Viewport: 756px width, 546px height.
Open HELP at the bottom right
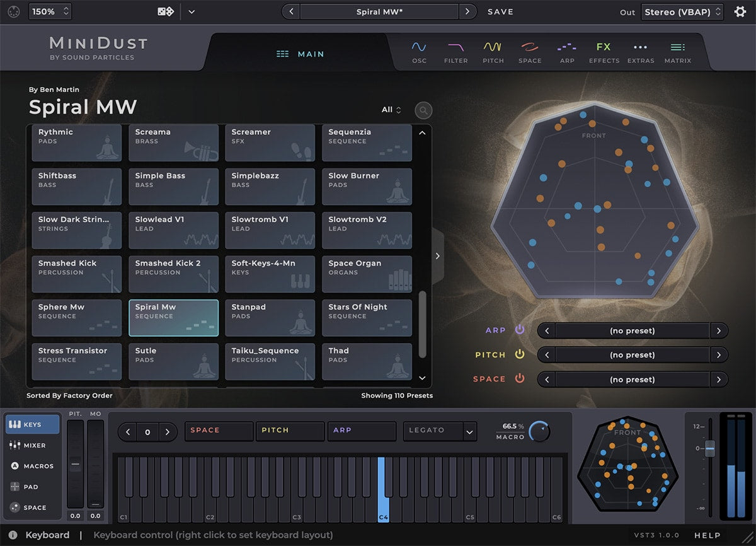tap(708, 535)
